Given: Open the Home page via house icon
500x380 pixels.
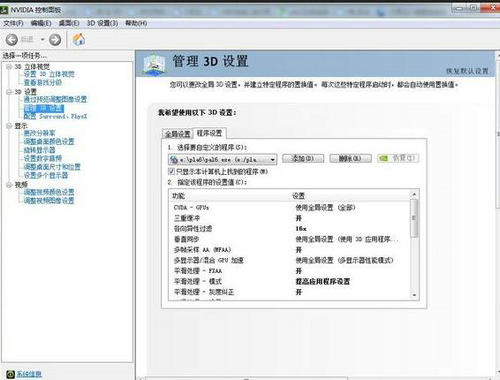Looking at the screenshot, I should pyautogui.click(x=79, y=40).
